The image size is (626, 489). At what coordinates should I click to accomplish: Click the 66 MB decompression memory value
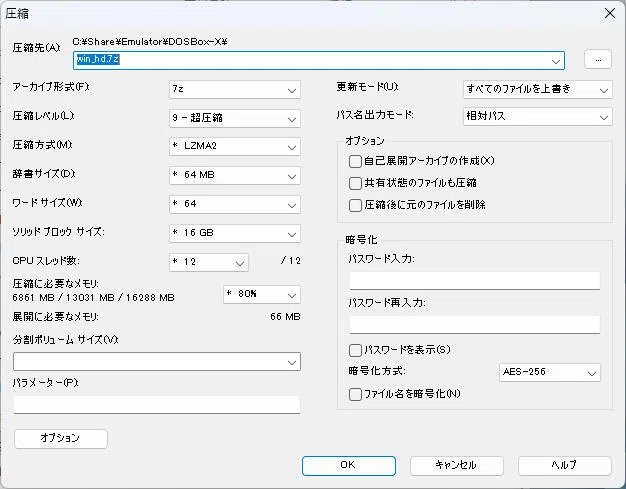(x=285, y=317)
